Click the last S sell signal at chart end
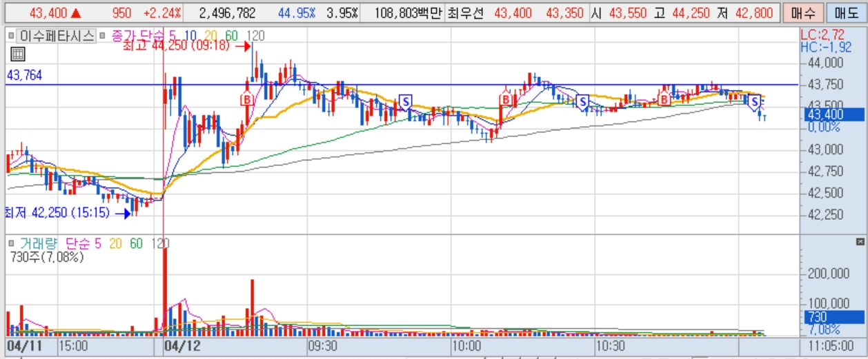This screenshot has height=359, width=868. point(756,102)
